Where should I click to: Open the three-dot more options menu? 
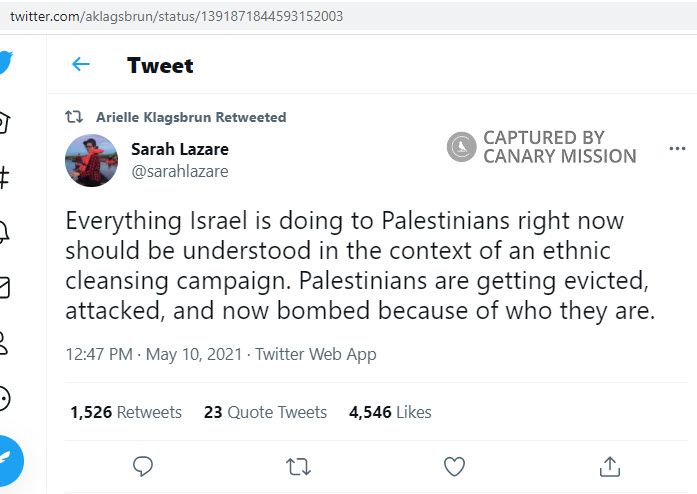click(x=679, y=150)
